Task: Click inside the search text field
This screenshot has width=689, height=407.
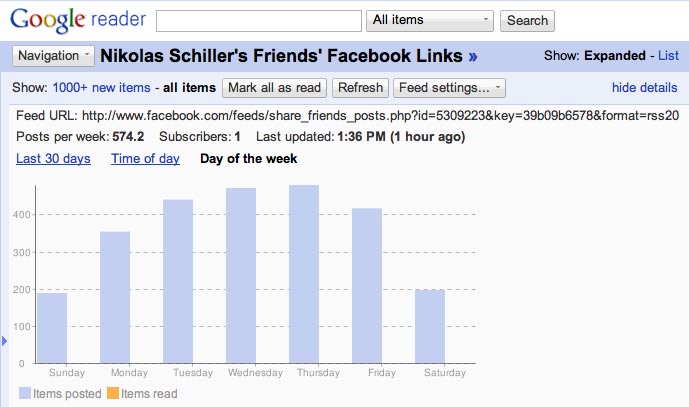Action: [259, 21]
